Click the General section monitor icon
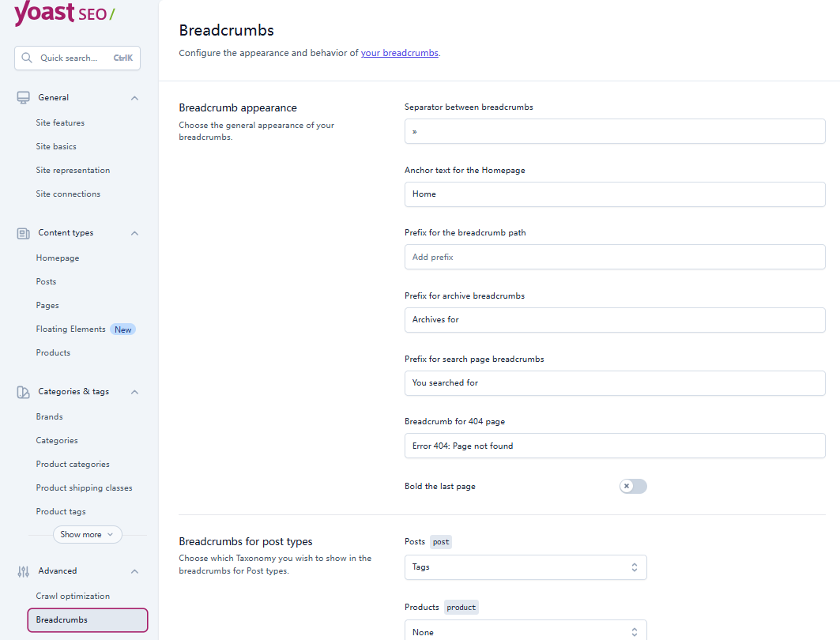The height and width of the screenshot is (640, 840). tap(24, 98)
